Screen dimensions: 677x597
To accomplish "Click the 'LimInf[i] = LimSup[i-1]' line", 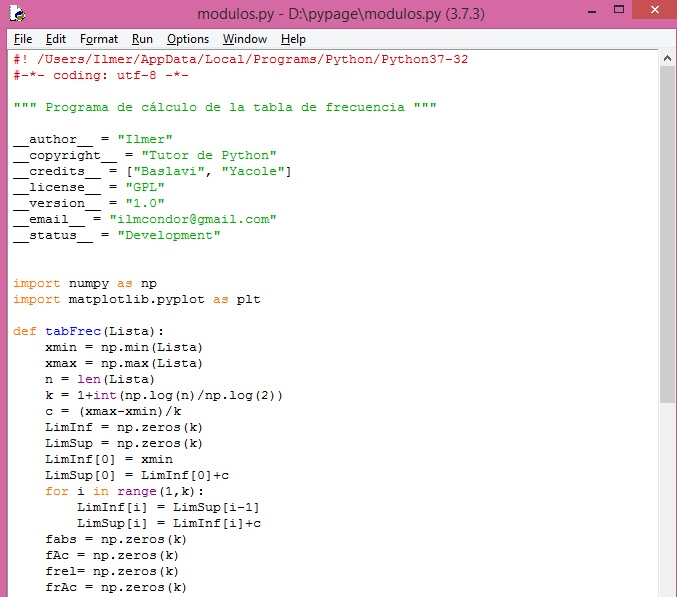I will [x=168, y=507].
